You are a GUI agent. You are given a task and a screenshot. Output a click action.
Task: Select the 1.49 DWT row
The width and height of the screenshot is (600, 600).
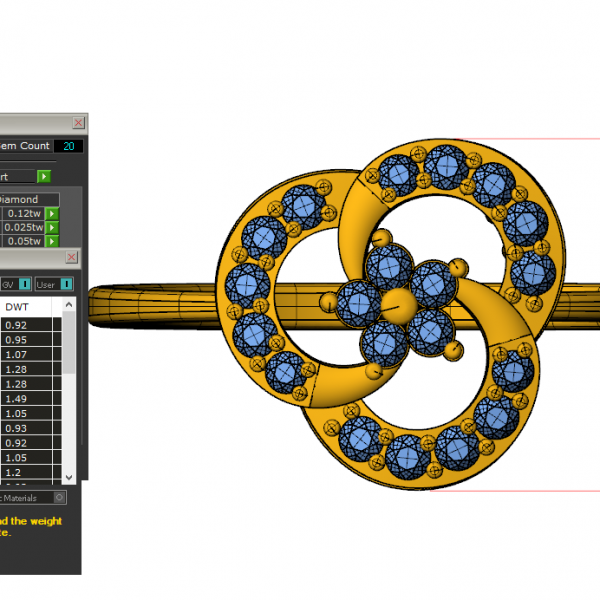click(17, 399)
